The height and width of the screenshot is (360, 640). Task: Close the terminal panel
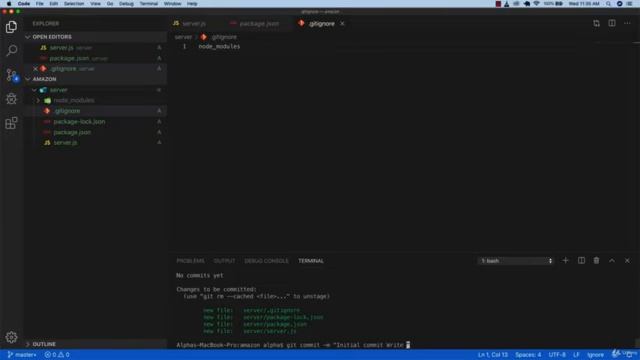point(627,260)
